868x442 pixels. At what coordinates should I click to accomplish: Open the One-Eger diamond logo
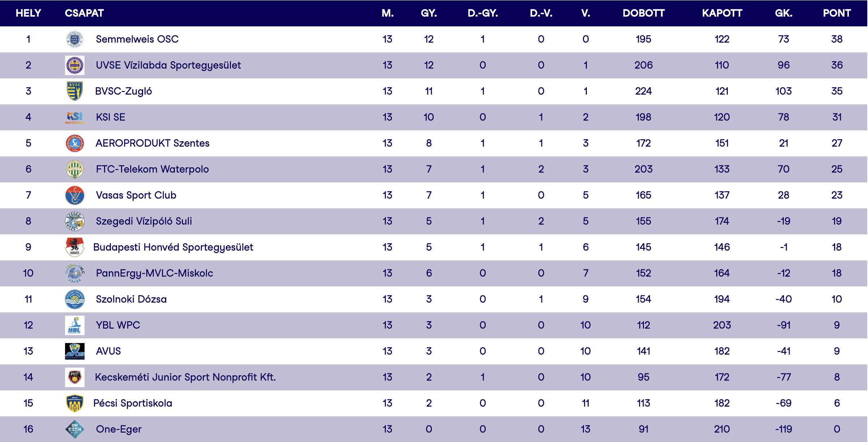tap(75, 429)
